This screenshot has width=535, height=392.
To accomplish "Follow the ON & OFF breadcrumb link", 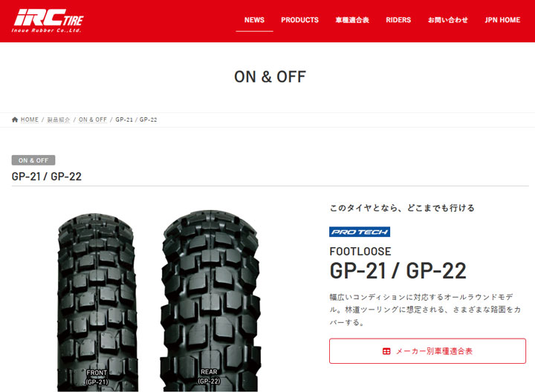I will [92, 120].
